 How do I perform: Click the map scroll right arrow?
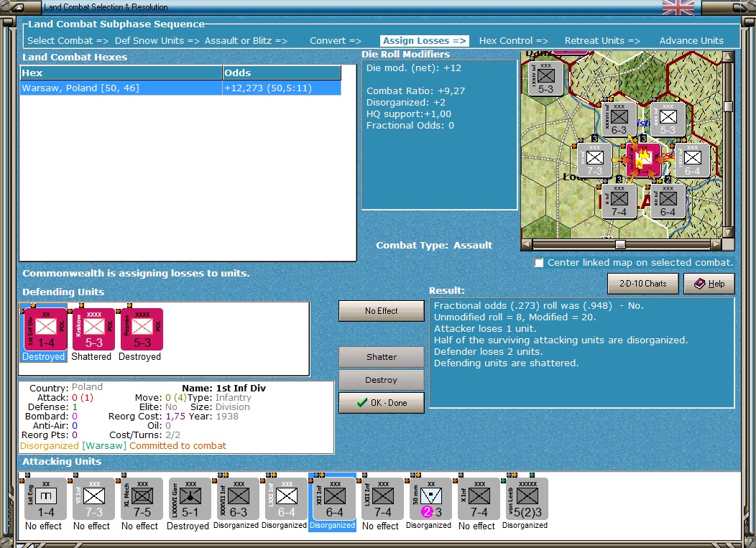point(716,244)
